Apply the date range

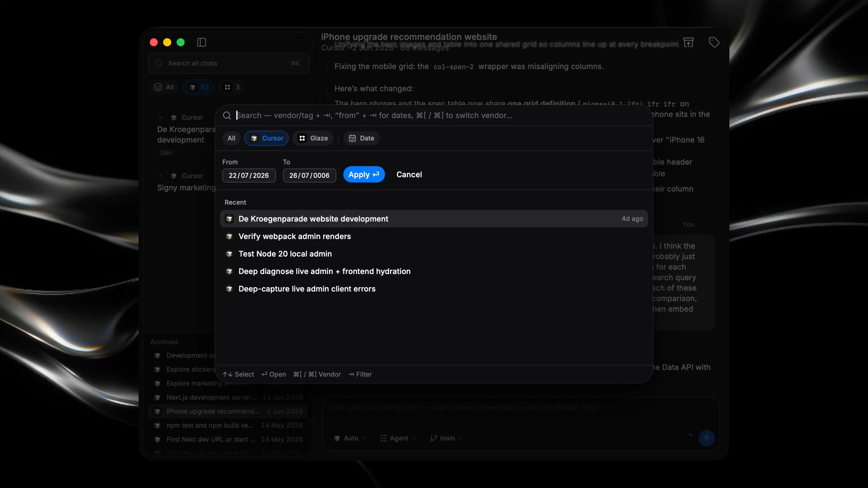click(364, 174)
